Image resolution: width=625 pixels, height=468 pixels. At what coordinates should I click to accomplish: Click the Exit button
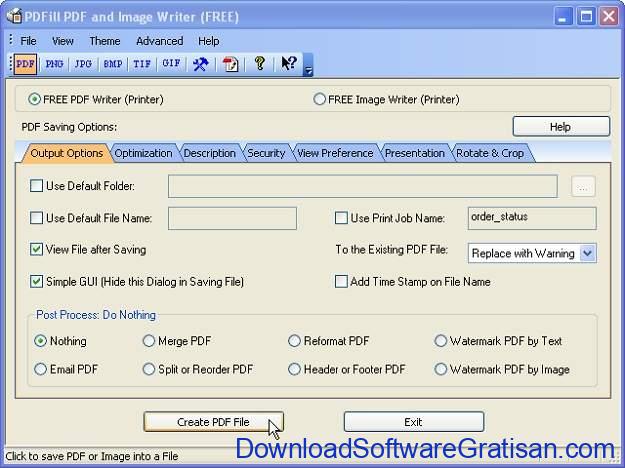coord(414,422)
